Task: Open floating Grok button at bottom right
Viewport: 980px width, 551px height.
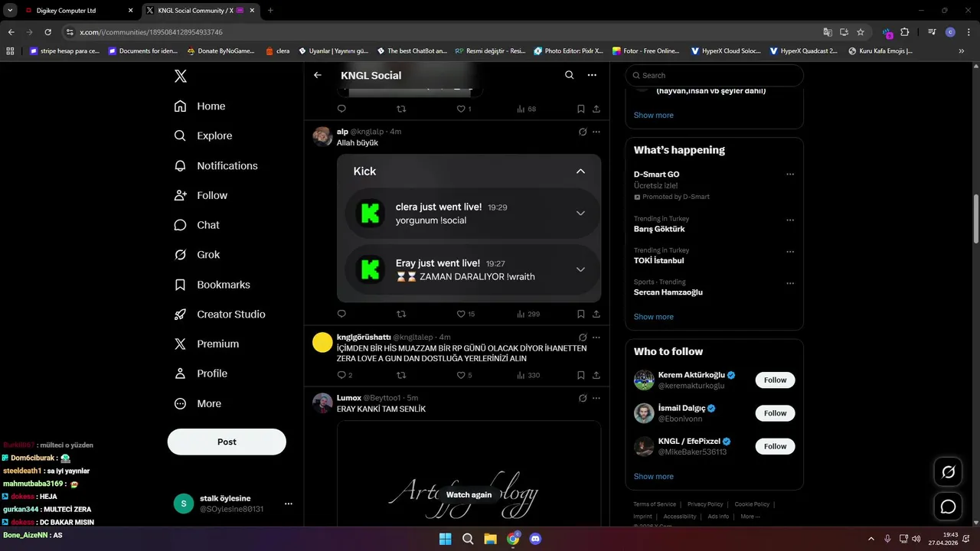Action: point(948,472)
